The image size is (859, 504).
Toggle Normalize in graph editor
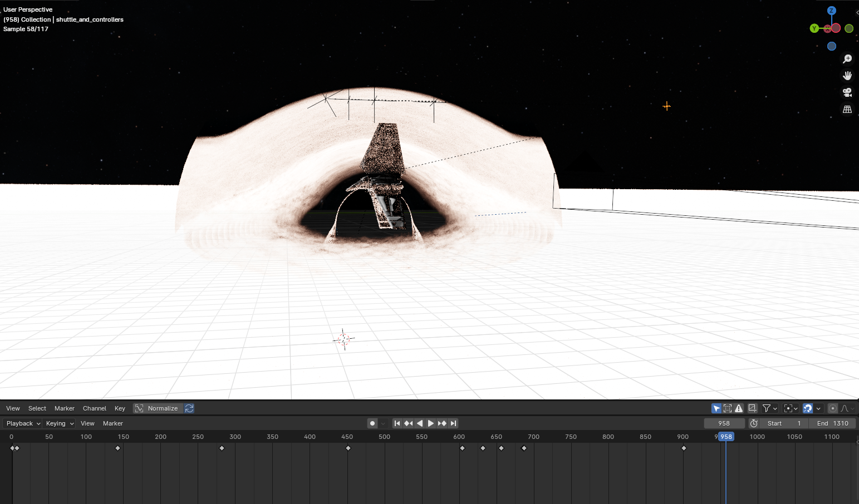click(x=158, y=408)
